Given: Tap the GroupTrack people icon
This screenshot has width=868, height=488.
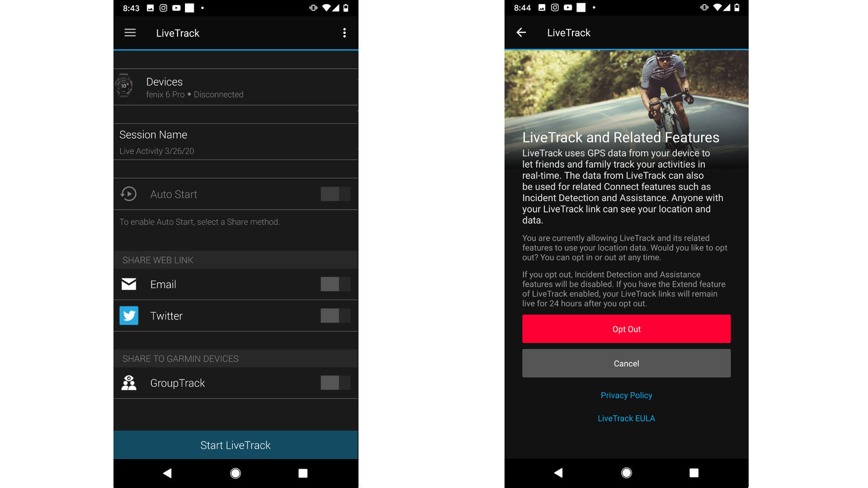Looking at the screenshot, I should tap(130, 382).
